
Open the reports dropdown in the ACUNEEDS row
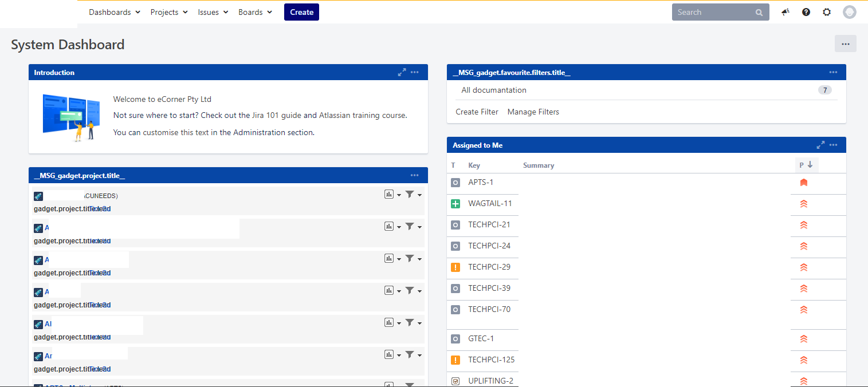(392, 195)
